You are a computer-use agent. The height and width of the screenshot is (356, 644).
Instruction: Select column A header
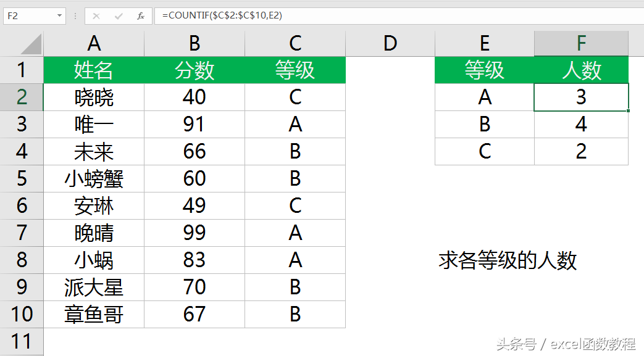94,44
